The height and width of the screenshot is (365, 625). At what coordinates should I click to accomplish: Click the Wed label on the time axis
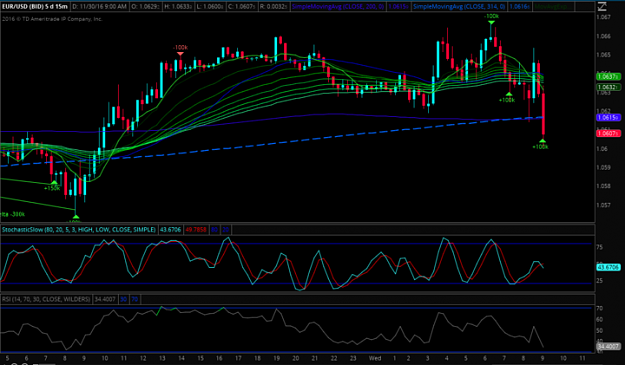click(x=374, y=358)
